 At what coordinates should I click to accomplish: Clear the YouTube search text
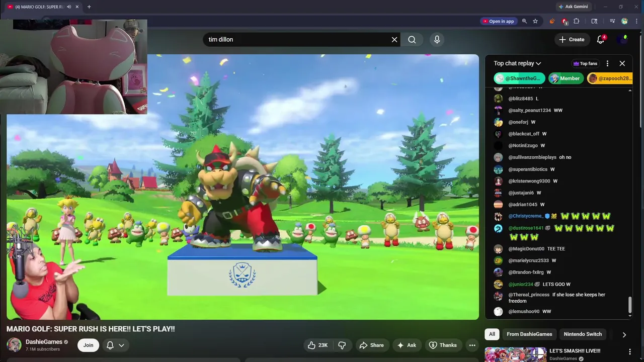[x=394, y=39]
